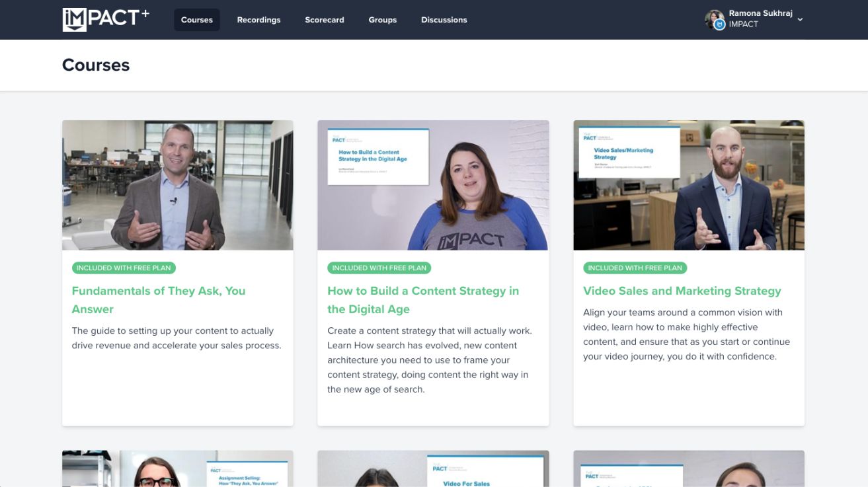Click the They Ask You Answer course thumbnail

177,185
